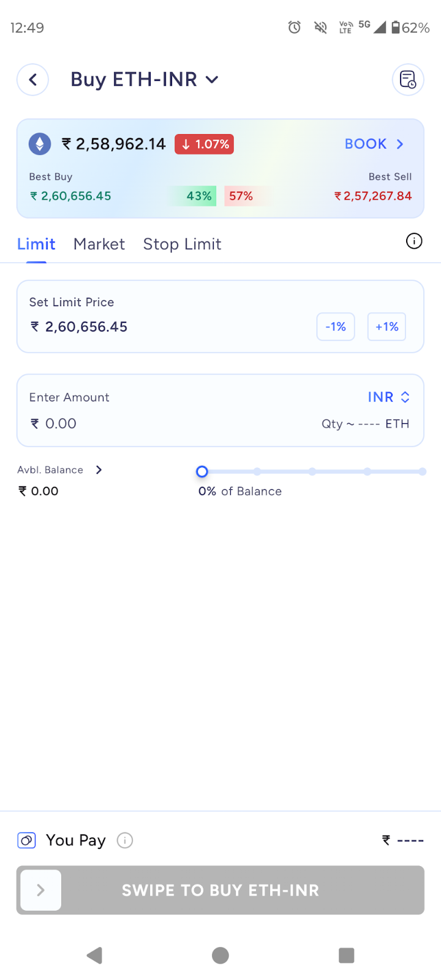Expand the Buy ETH-INR pair dropdown
The width and height of the screenshot is (441, 980).
coord(212,80)
